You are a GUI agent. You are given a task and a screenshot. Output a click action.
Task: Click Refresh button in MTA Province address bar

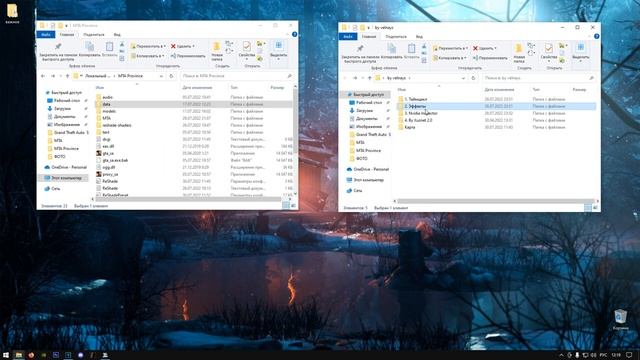(x=171, y=76)
